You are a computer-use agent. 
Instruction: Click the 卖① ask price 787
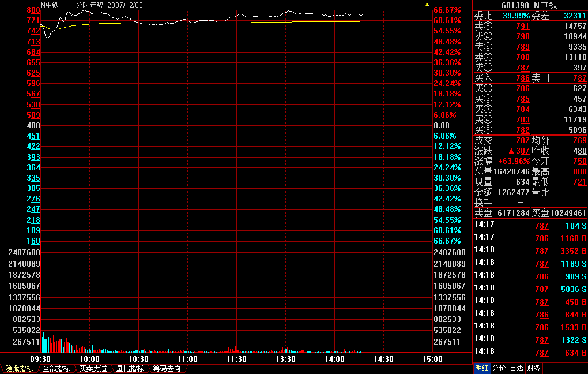522,68
